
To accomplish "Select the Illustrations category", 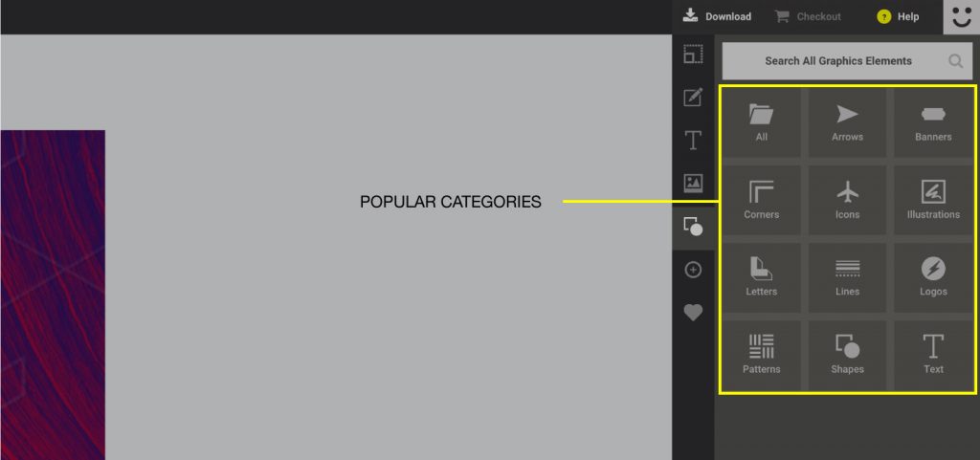I will [x=933, y=200].
